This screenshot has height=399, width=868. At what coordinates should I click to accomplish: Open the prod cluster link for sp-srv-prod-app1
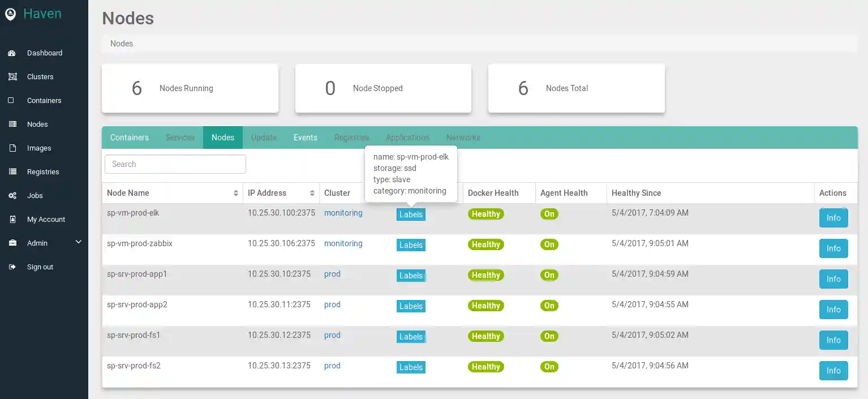tap(332, 274)
